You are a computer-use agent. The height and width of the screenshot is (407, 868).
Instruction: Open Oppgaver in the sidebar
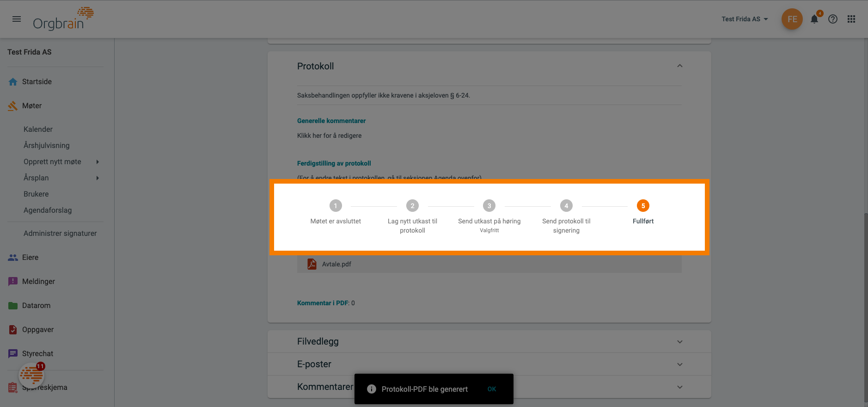[38, 330]
